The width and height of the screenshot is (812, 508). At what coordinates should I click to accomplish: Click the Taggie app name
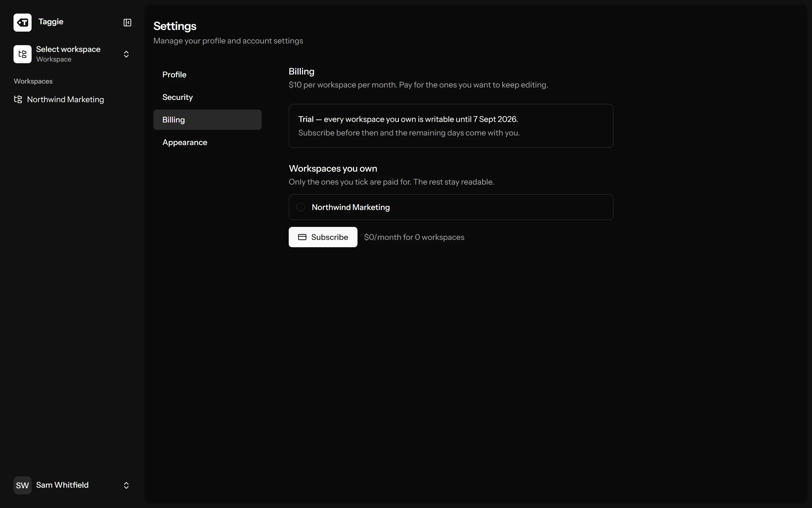51,22
